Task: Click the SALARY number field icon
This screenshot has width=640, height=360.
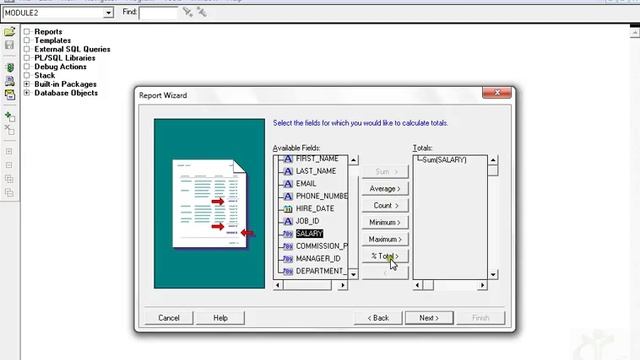Action: pyautogui.click(x=288, y=234)
